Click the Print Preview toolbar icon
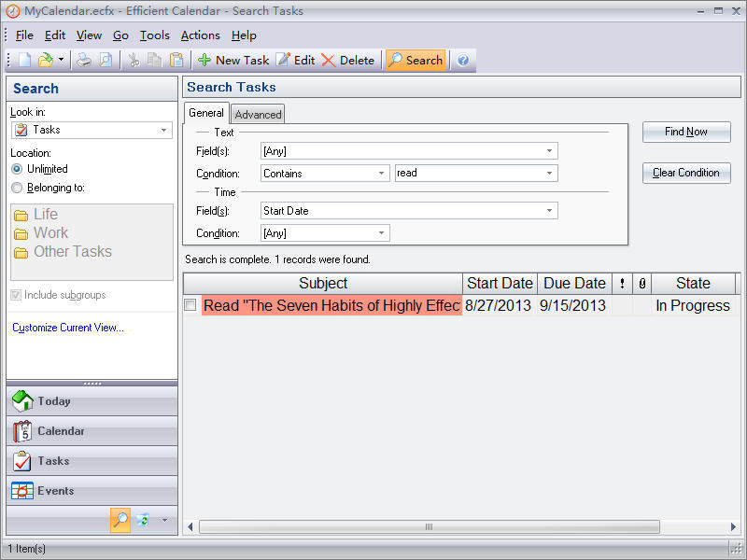Screen dimensions: 747x560 click(106, 60)
